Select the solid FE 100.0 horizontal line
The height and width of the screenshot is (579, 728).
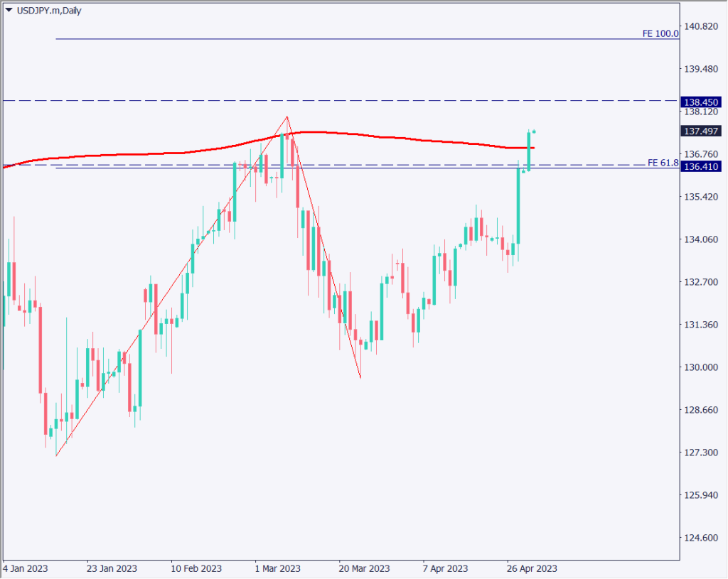tap(355, 39)
